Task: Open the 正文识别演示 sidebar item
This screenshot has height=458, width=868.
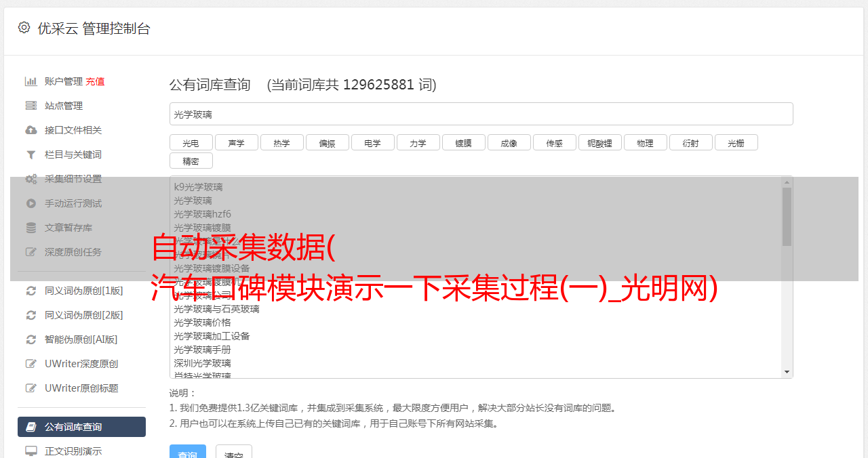Action: 81,451
